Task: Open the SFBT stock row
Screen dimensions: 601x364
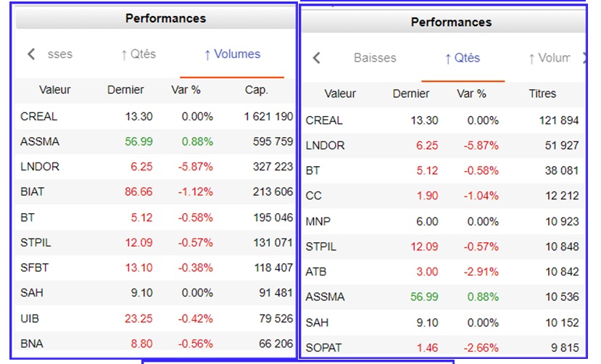Action: (33, 268)
